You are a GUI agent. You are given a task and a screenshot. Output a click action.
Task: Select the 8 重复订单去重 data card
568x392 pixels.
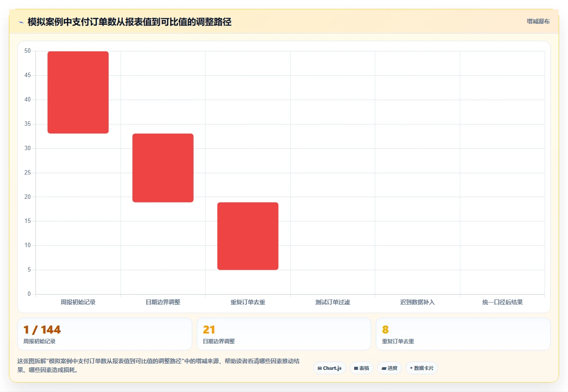click(x=463, y=334)
